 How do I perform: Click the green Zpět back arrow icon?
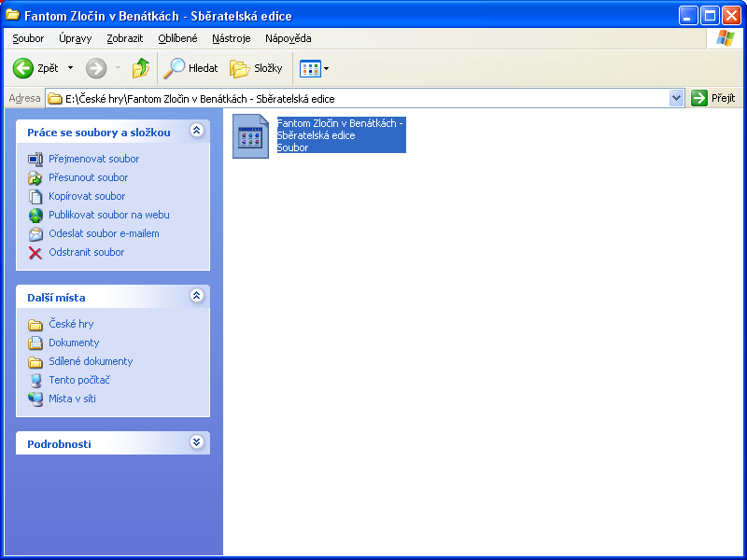click(x=22, y=68)
